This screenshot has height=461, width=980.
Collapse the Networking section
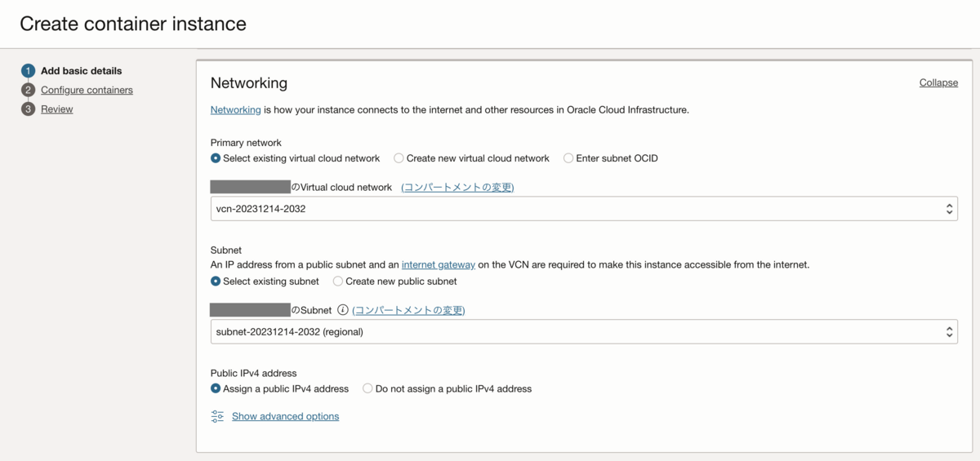938,82
